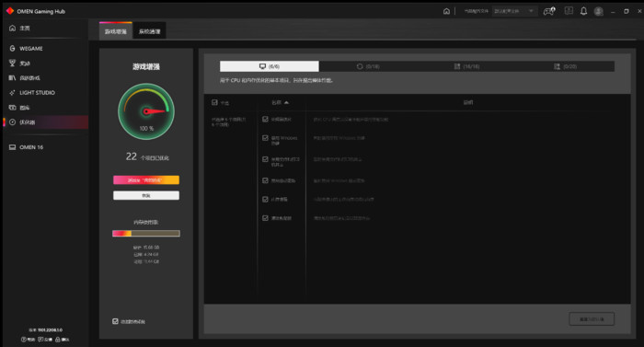Open the OMEN 16 device sidebar item
Screen dimensions: 644x347
(26, 147)
